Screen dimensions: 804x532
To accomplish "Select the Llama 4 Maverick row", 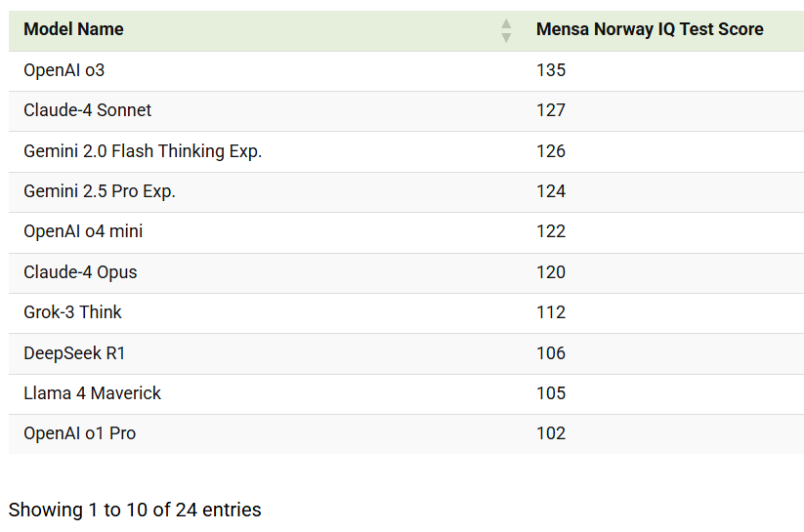I will click(406, 394).
